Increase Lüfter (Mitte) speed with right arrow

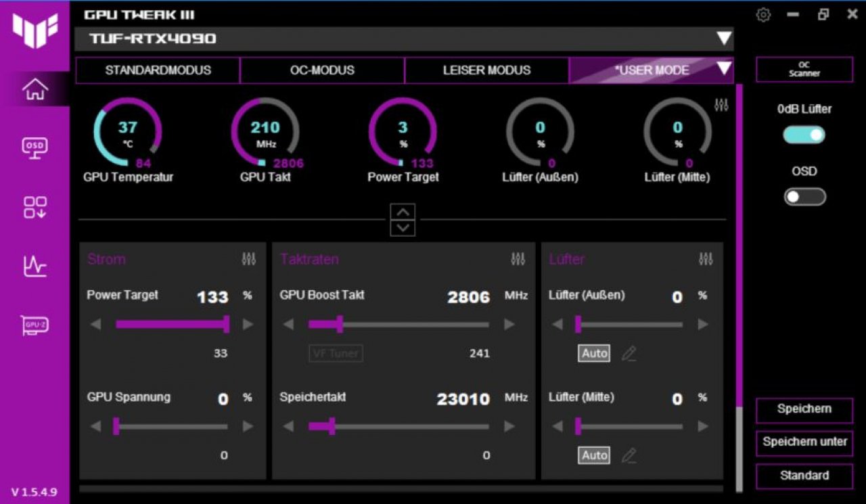click(x=703, y=426)
